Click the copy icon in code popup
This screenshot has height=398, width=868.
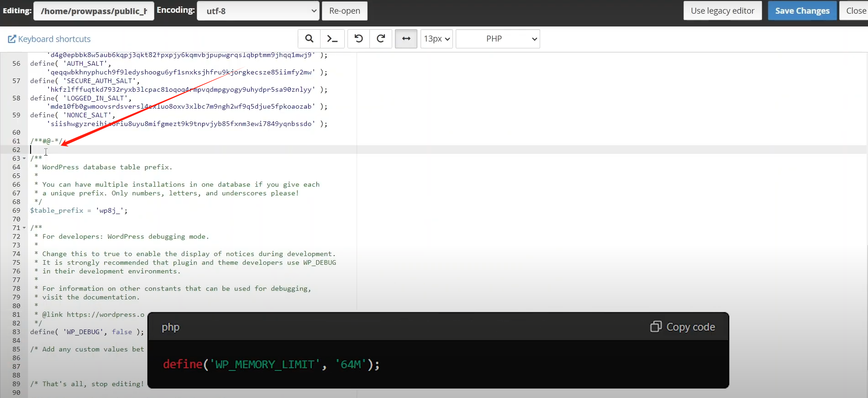[656, 327]
